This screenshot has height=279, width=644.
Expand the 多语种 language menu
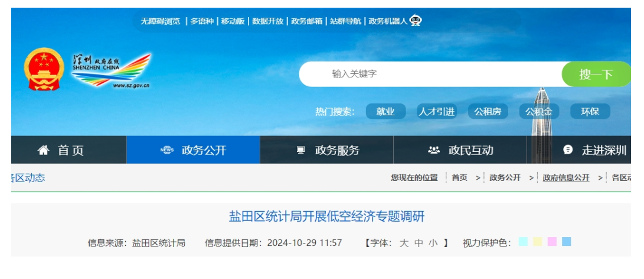pyautogui.click(x=202, y=21)
